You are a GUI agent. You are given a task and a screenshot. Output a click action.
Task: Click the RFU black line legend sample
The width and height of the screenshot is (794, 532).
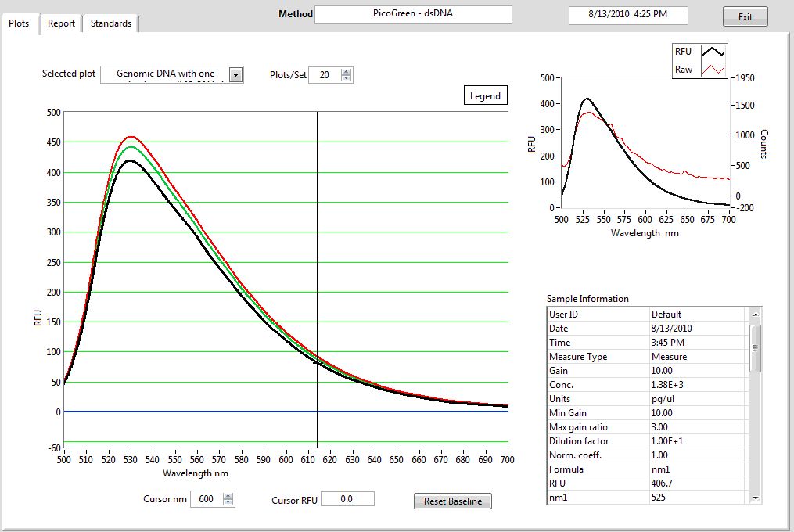713,51
